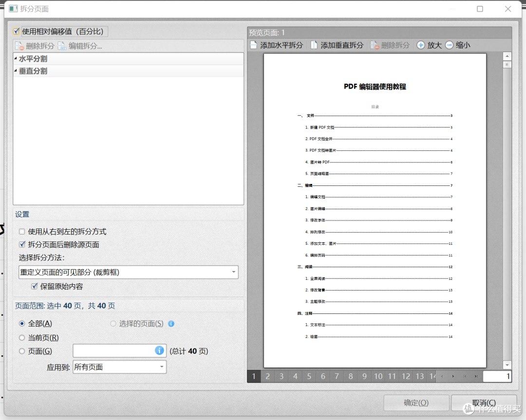Switch to preview page tab 8
This screenshot has width=526, height=420.
point(351,376)
